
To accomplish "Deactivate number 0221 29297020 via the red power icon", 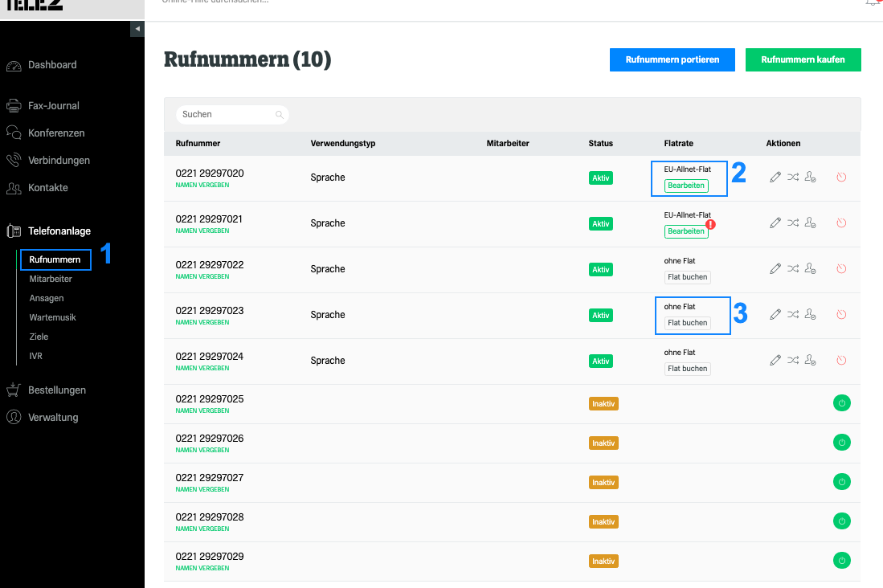I will (841, 177).
